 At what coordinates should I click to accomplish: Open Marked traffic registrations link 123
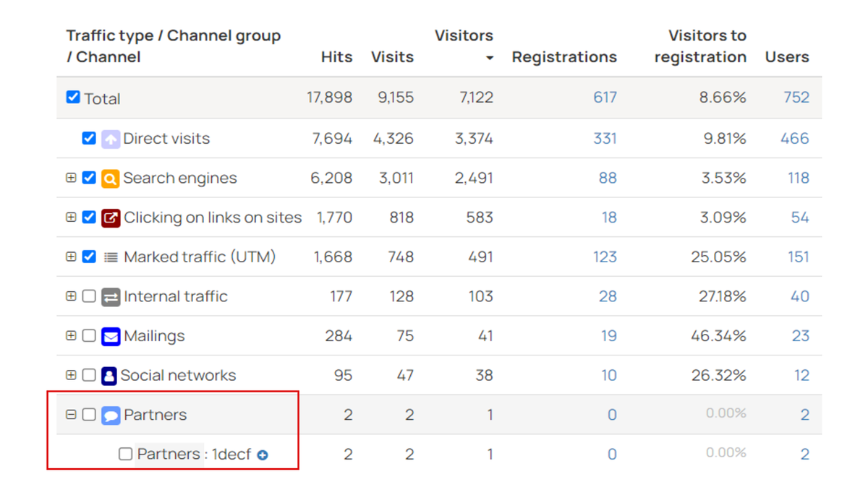tap(605, 257)
